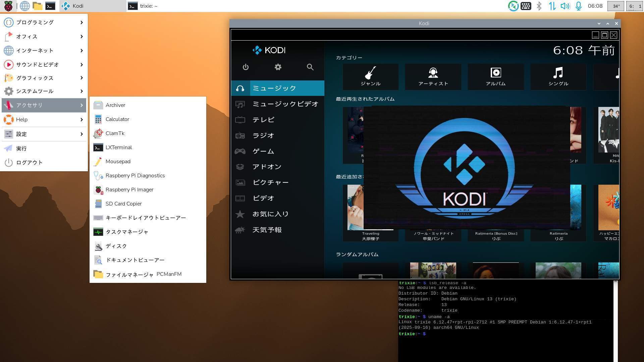Click Kodi power icon

[x=246, y=67]
